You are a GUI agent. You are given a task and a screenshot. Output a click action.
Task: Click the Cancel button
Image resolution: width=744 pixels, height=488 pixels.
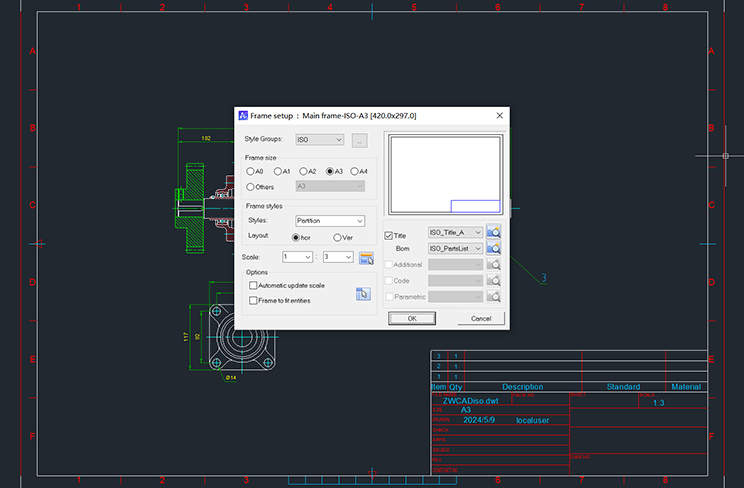[481, 318]
